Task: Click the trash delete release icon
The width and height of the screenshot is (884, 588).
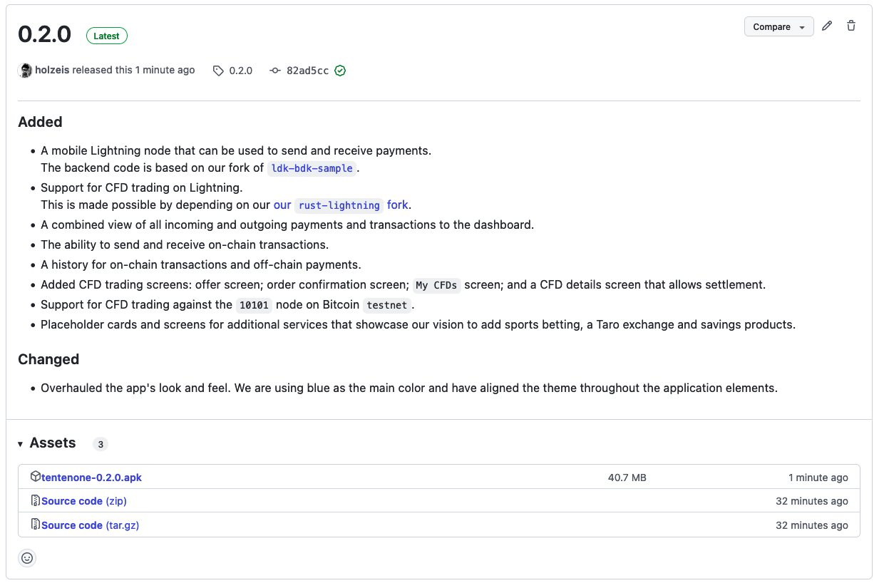Action: point(851,26)
